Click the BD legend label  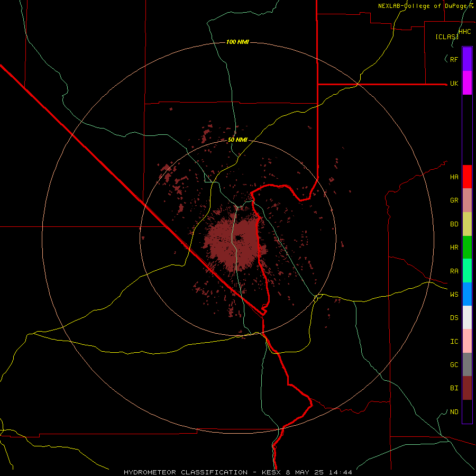point(454,224)
